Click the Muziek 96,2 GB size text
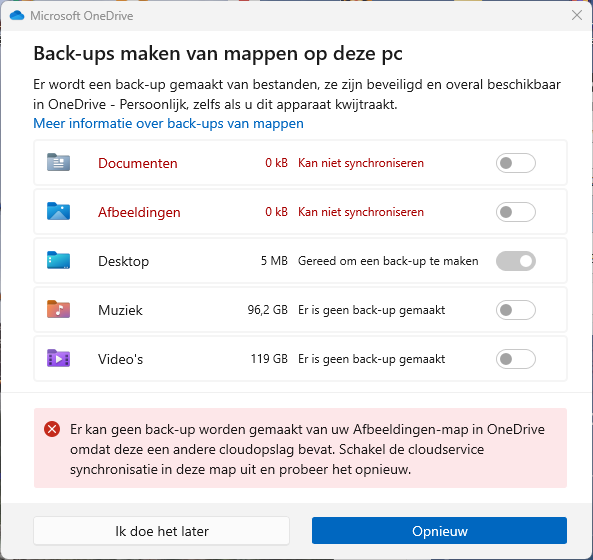 267,310
